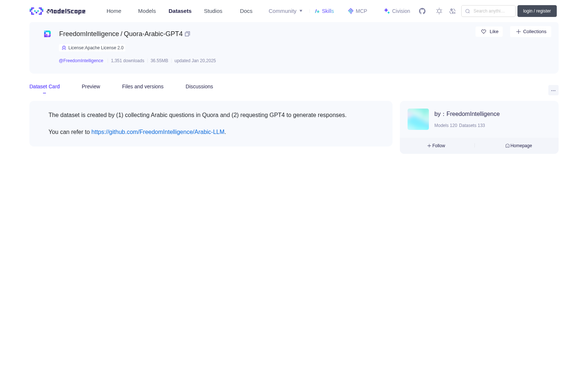The image size is (588, 368).
Task: Open the Arabic-LLM GitHub repository link
Action: point(158,132)
